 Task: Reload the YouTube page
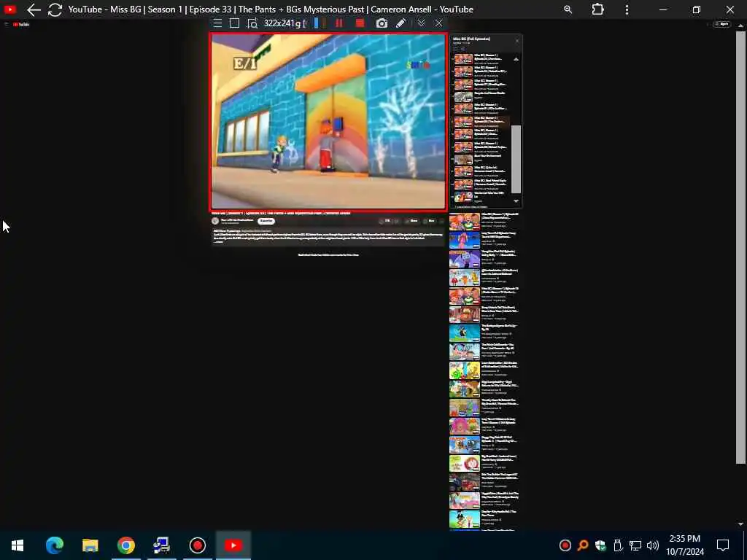55,9
